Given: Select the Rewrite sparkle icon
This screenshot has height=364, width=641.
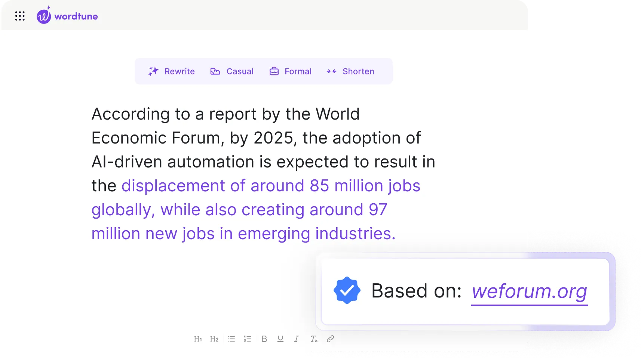Looking at the screenshot, I should (153, 71).
